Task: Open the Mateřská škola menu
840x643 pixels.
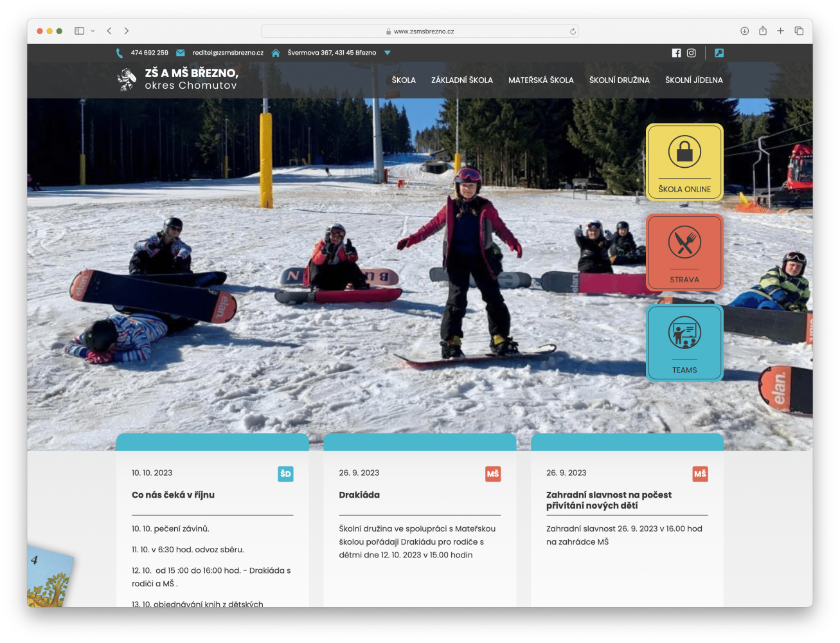Action: [x=541, y=80]
